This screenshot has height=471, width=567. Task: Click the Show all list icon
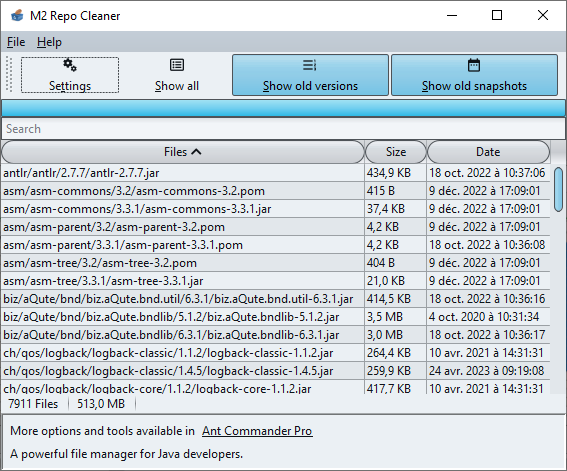(x=177, y=65)
